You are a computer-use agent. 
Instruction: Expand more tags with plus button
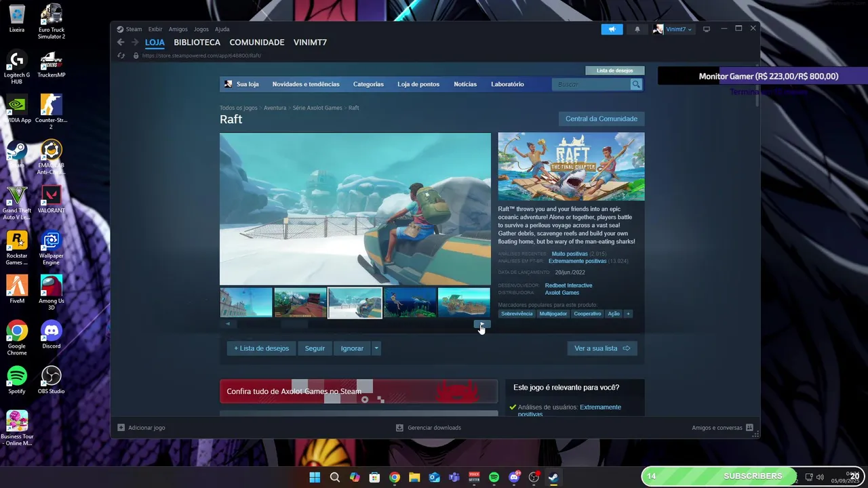click(x=628, y=314)
